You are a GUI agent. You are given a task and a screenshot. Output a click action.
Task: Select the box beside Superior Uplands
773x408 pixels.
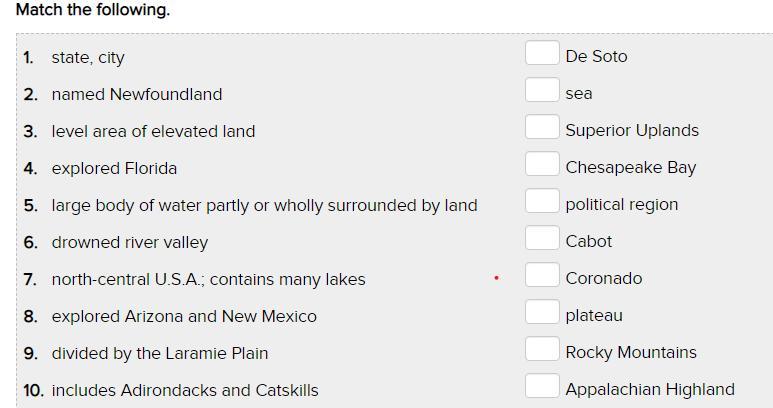tap(541, 127)
